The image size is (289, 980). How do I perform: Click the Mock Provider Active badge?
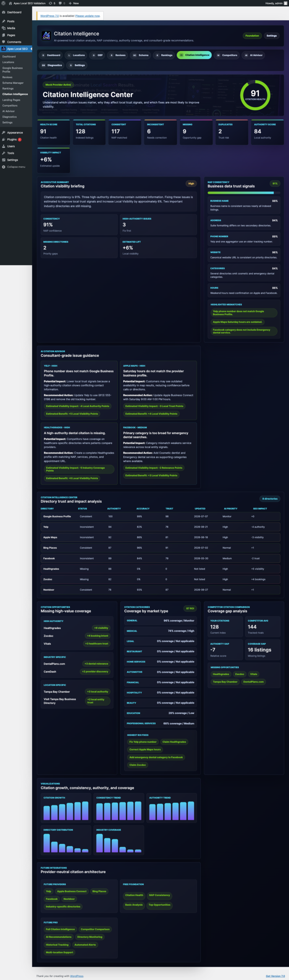point(58,85)
